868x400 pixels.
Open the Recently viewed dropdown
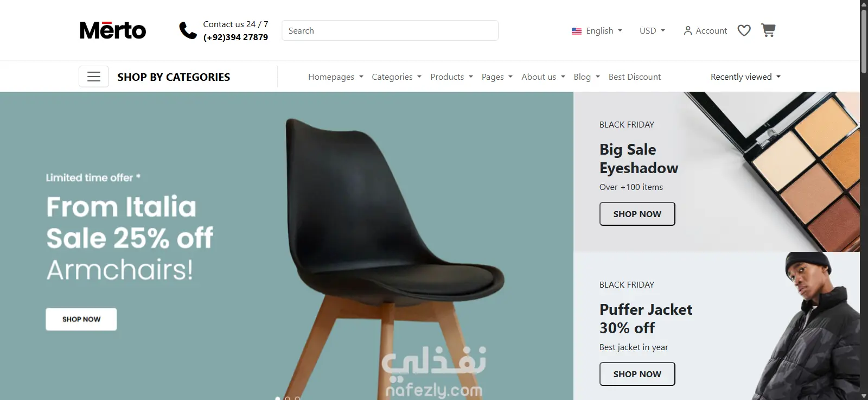[746, 77]
